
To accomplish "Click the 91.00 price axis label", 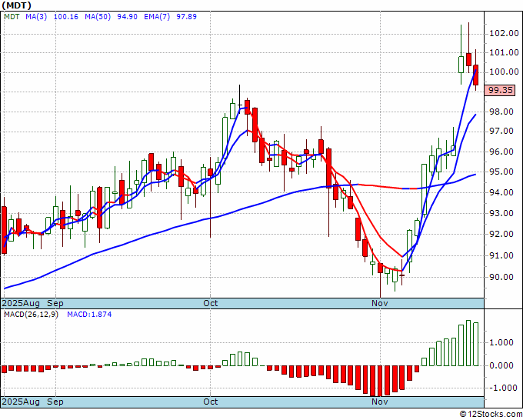I will coord(501,255).
